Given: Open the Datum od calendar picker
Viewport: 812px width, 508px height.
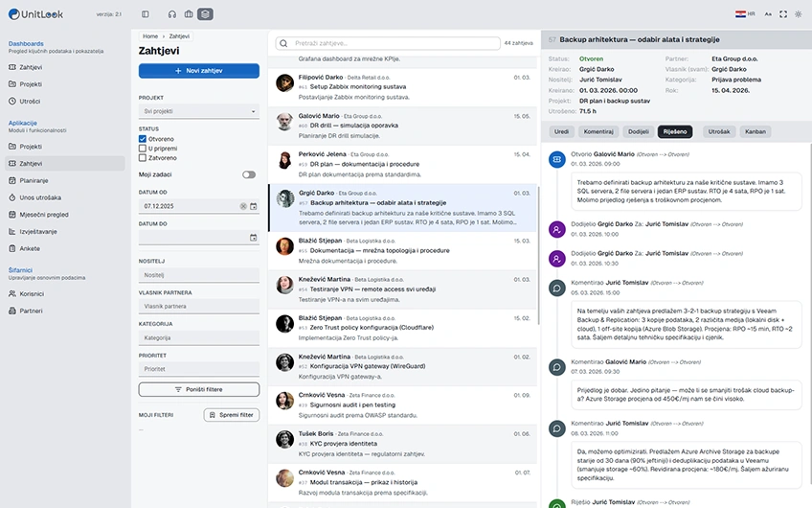Looking at the screenshot, I should 253,206.
